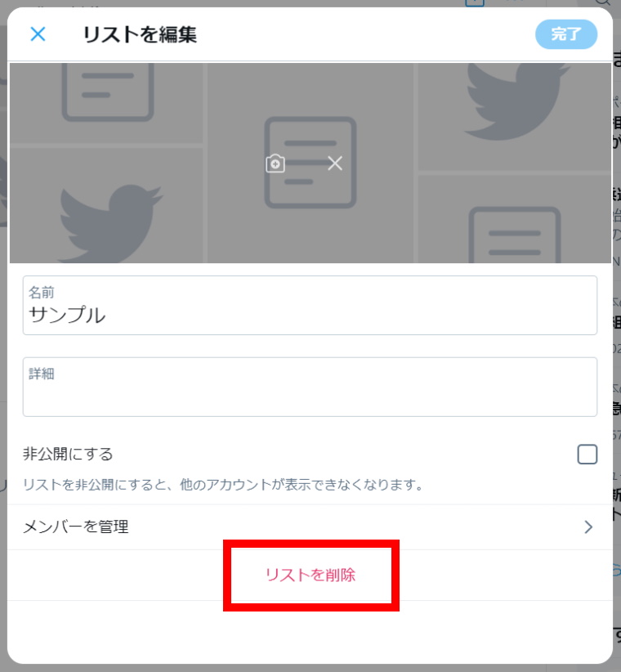The width and height of the screenshot is (621, 672).
Task: Click the small 名前 label in the name box
Action: click(41, 293)
